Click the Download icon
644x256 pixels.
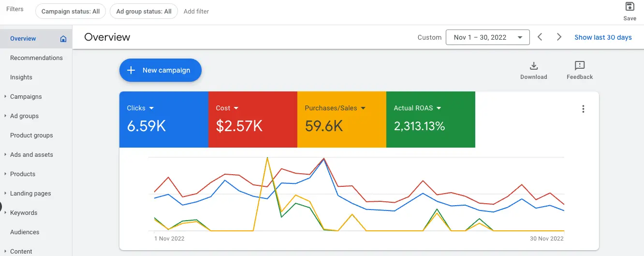tap(534, 66)
